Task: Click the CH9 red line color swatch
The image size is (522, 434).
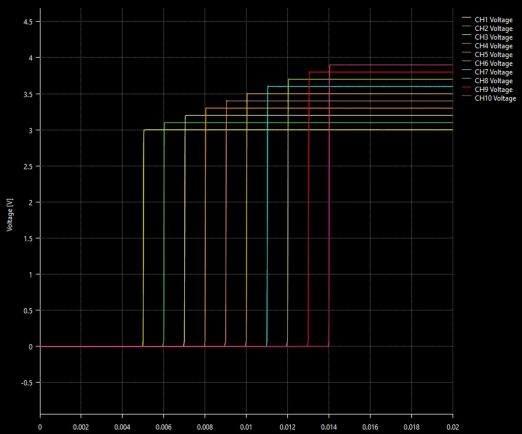Action: pos(466,87)
